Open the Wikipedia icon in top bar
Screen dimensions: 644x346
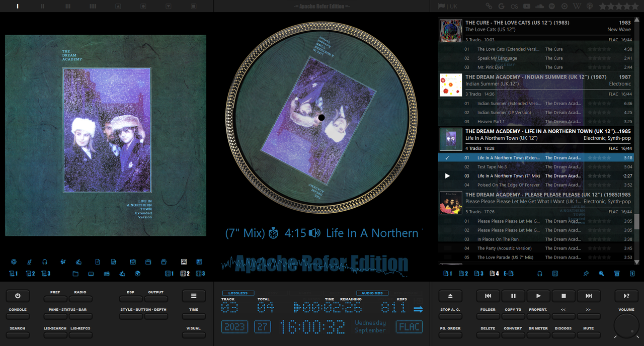577,6
